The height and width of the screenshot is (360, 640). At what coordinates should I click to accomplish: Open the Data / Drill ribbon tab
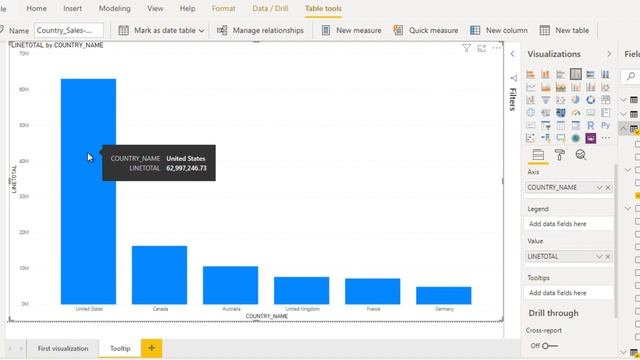click(270, 8)
